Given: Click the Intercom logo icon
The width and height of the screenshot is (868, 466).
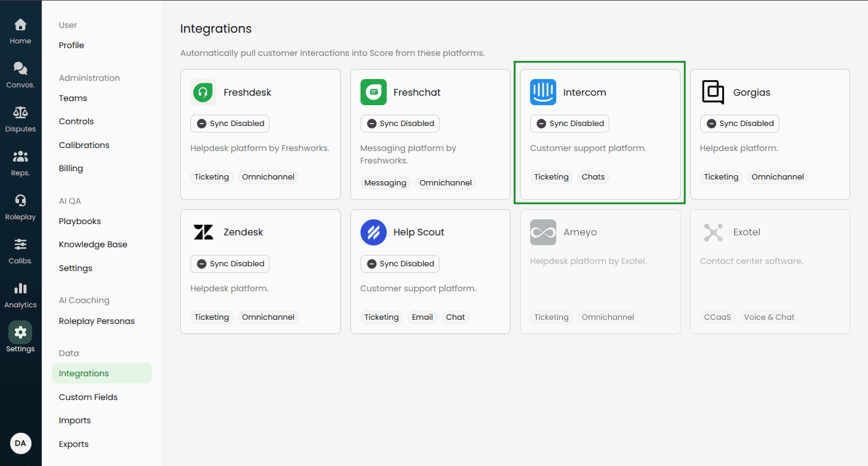Looking at the screenshot, I should coord(543,92).
